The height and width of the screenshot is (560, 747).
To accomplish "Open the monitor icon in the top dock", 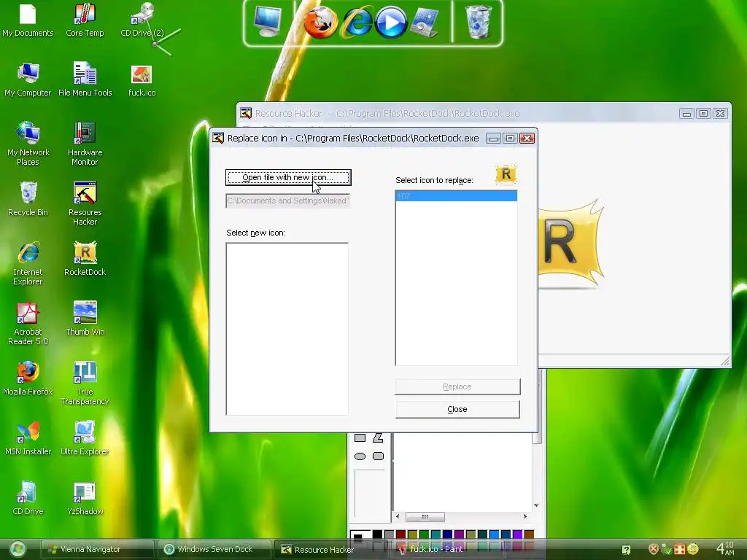I will [x=267, y=22].
